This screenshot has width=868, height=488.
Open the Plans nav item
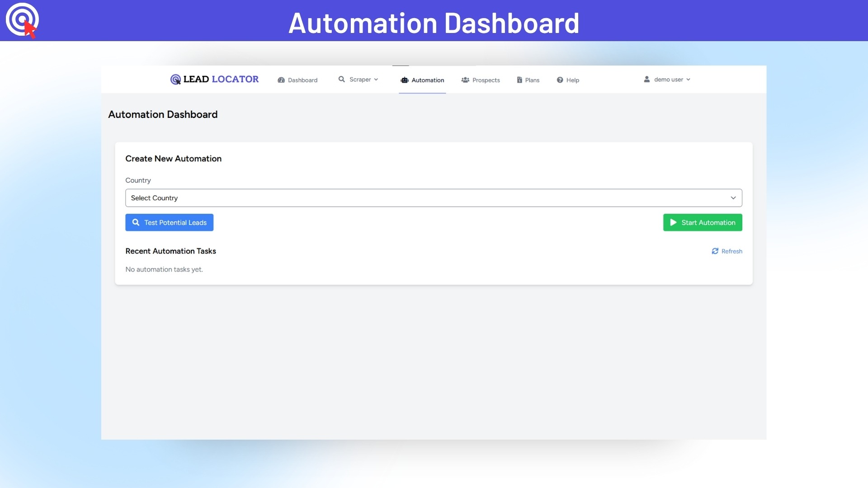tap(532, 80)
